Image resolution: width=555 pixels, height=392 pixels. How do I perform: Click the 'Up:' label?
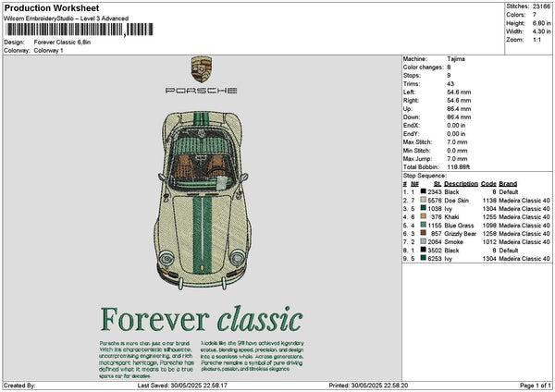click(408, 108)
